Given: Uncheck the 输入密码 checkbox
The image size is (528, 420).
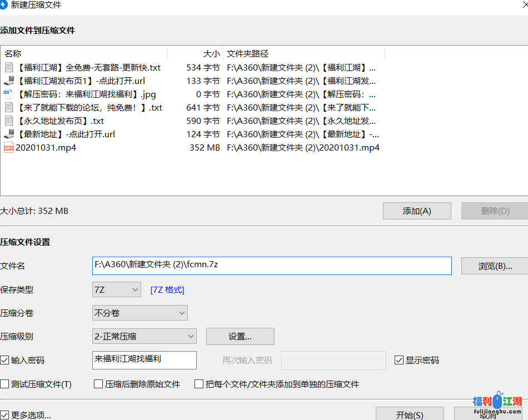Looking at the screenshot, I should [x=5, y=361].
